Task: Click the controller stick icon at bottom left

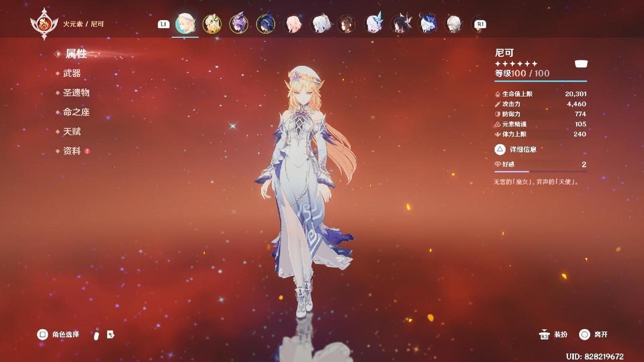Action: (x=96, y=334)
